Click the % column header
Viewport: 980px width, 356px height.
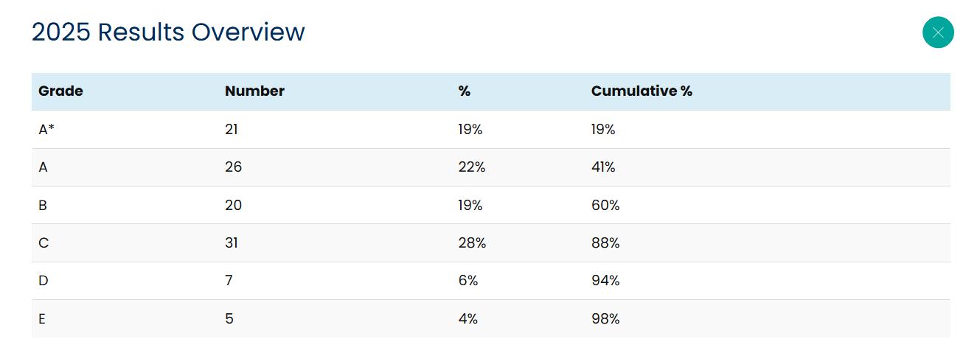(465, 91)
